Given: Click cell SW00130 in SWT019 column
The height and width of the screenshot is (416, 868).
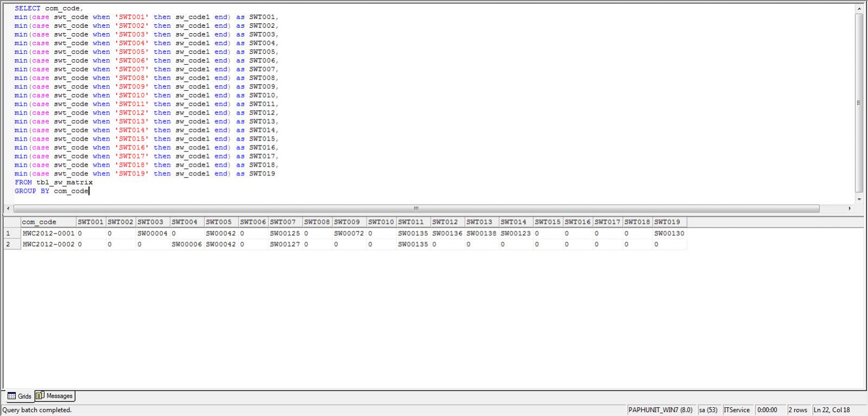Looking at the screenshot, I should [x=669, y=234].
